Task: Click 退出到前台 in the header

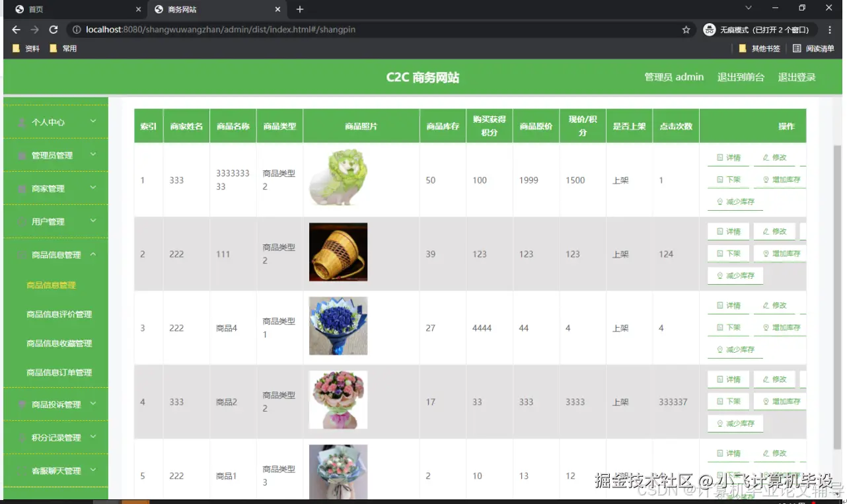Action: [741, 77]
